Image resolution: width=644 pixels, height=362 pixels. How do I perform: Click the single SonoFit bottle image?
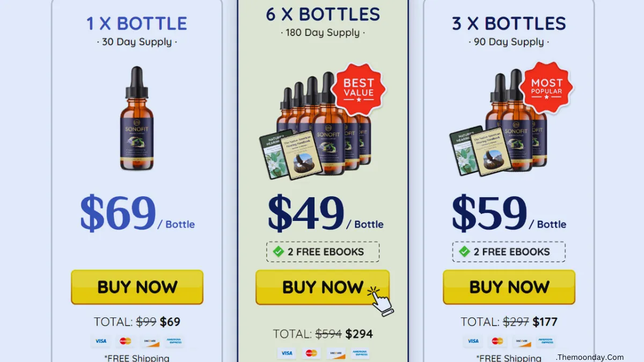coord(137,119)
